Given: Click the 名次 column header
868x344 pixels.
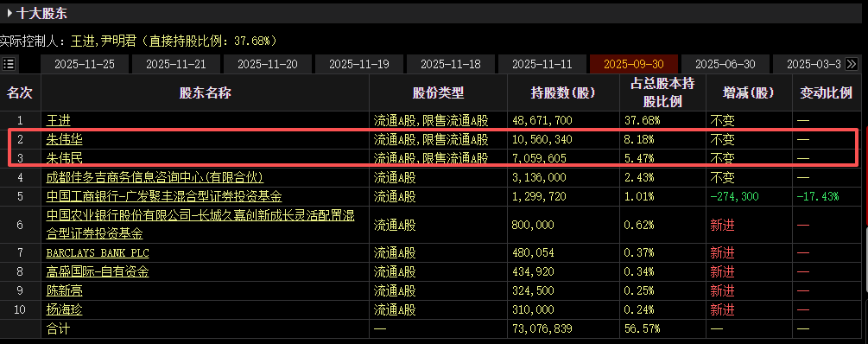Looking at the screenshot, I should pyautogui.click(x=20, y=93).
